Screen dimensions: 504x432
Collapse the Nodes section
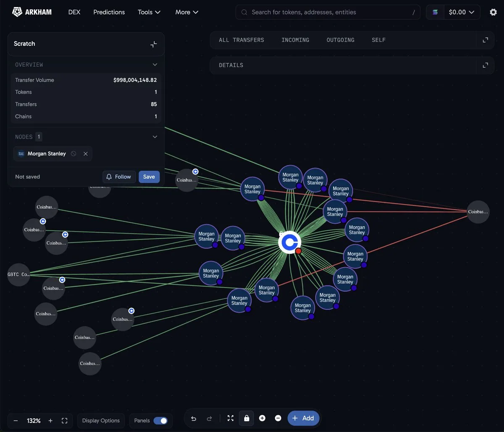pyautogui.click(x=155, y=137)
